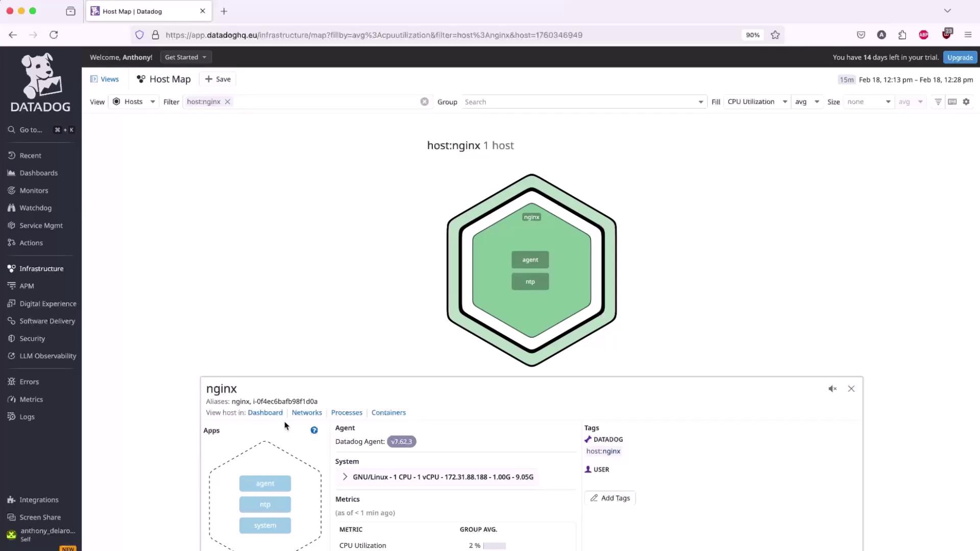Image resolution: width=980 pixels, height=551 pixels.
Task: Expand the GNU/Linux system details row
Action: (x=345, y=477)
